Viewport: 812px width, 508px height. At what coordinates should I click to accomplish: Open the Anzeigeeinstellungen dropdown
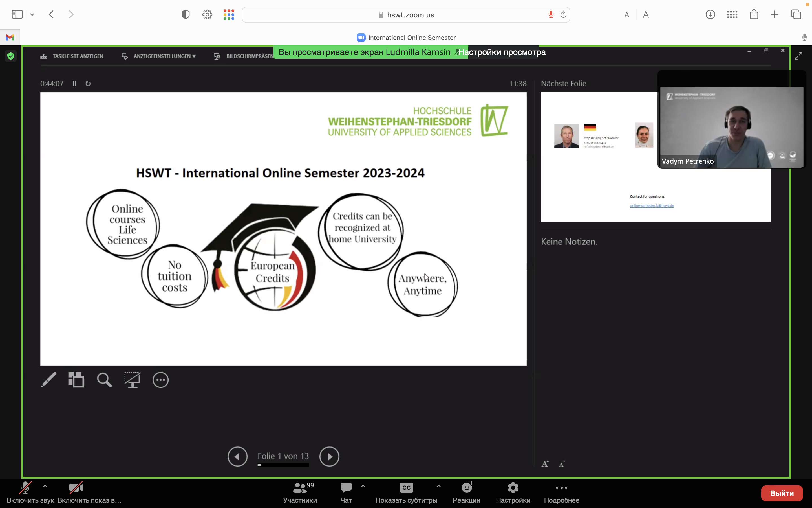coord(159,56)
